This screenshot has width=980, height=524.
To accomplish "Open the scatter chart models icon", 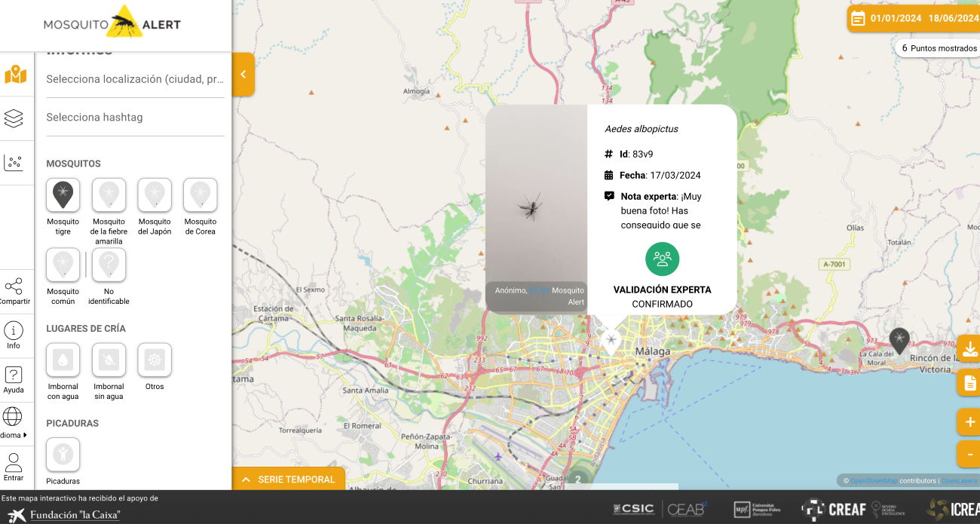I will 14,162.
